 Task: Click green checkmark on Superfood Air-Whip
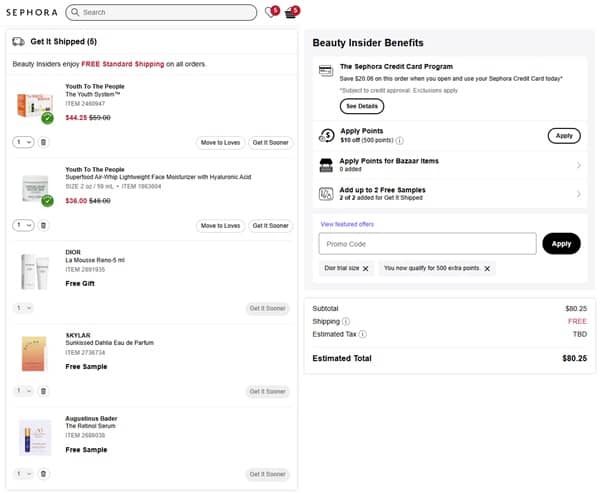(47, 201)
